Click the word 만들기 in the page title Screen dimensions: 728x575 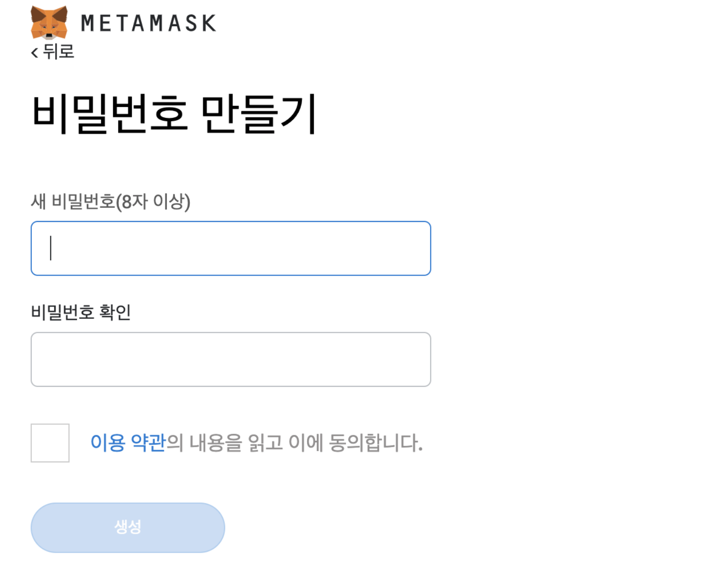coord(259,114)
